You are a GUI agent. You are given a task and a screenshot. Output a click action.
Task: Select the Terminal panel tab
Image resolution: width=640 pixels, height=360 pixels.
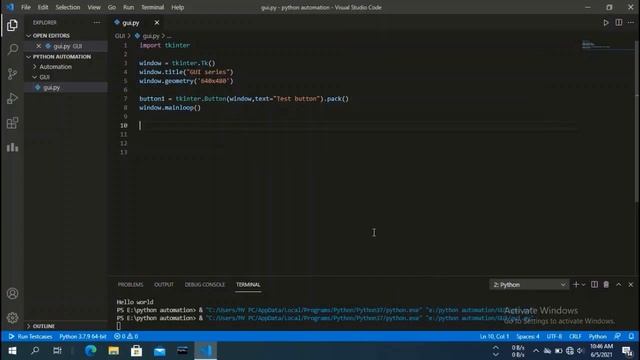tap(248, 284)
